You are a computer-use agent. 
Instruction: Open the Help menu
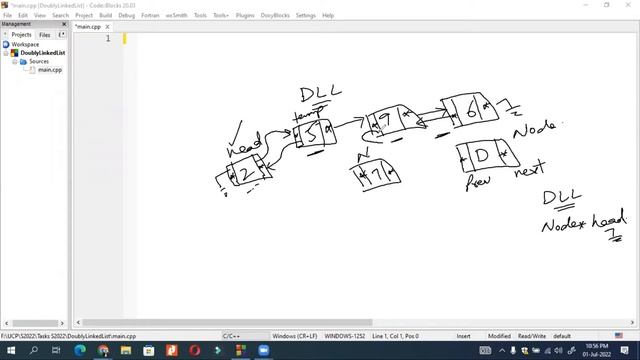[328, 15]
